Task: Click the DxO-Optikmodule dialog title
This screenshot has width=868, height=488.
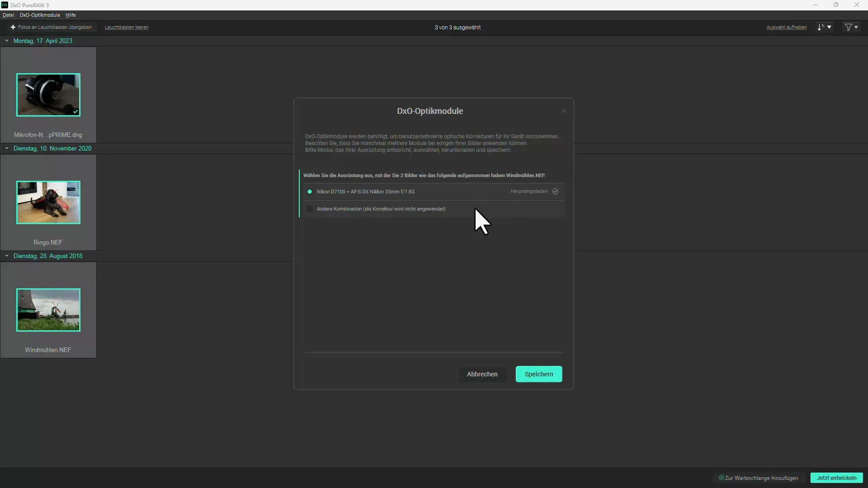Action: click(430, 111)
